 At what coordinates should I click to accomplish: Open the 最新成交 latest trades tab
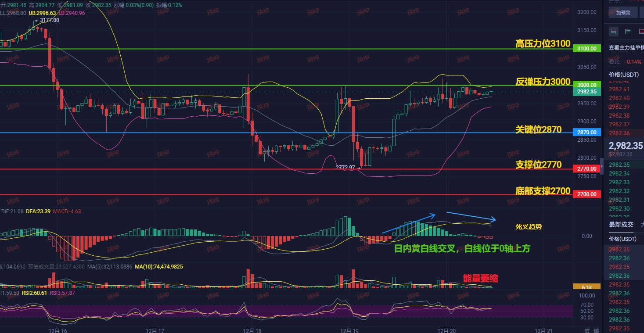pyautogui.click(x=621, y=225)
